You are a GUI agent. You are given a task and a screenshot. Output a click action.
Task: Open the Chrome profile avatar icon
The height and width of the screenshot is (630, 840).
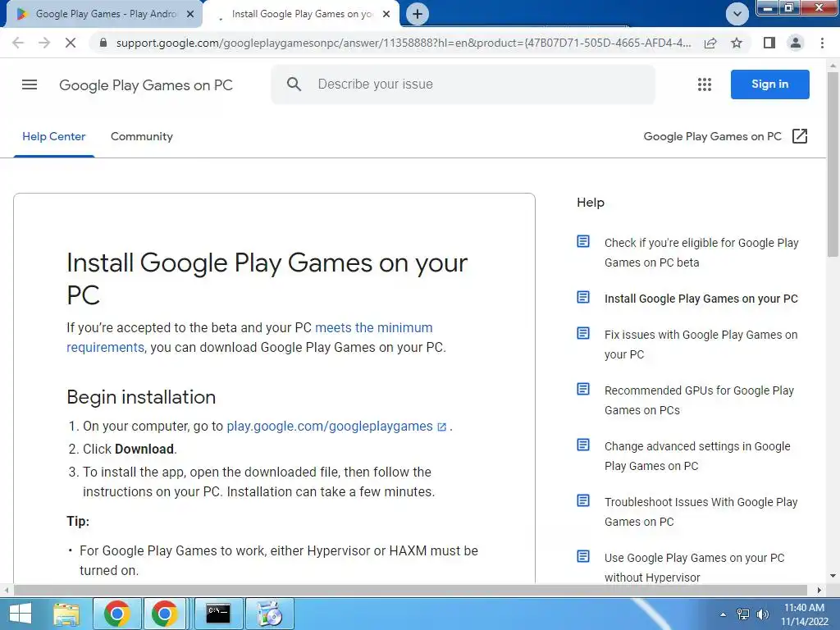[796, 43]
